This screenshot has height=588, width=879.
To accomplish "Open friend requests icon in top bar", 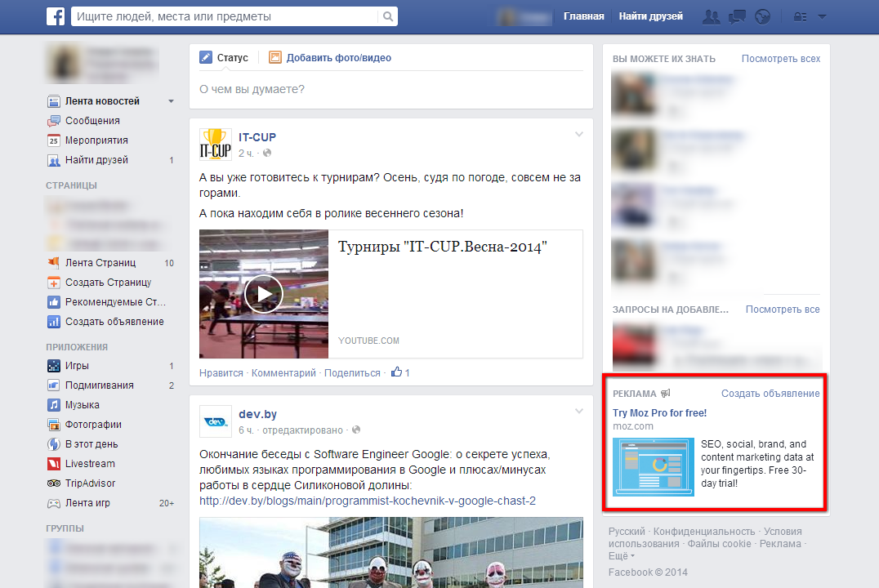I will click(712, 17).
